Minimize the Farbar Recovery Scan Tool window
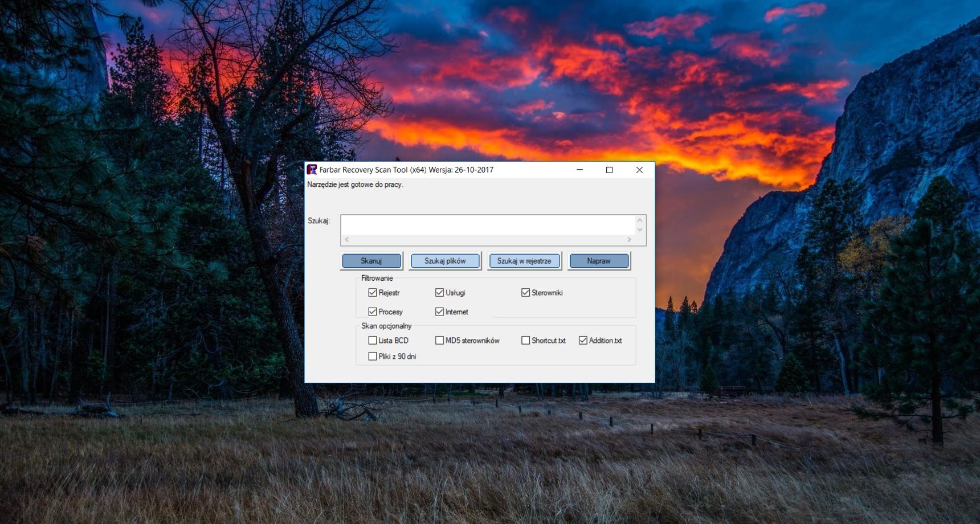 579,170
